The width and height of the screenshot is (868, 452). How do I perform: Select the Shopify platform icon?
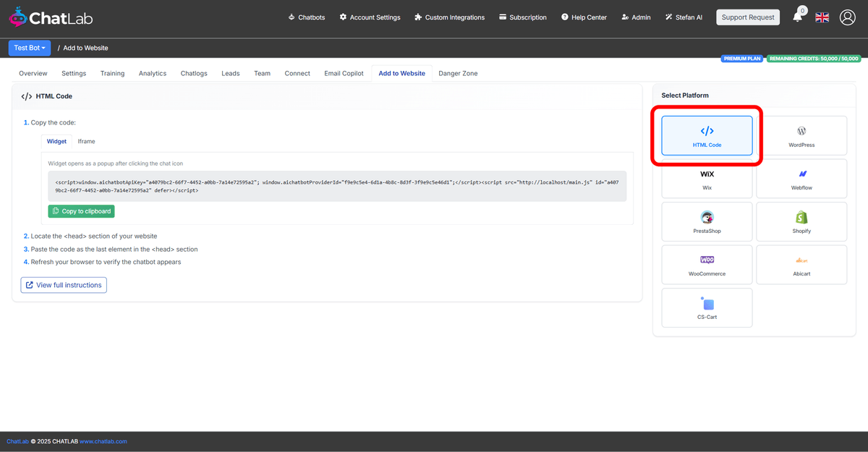click(x=801, y=221)
